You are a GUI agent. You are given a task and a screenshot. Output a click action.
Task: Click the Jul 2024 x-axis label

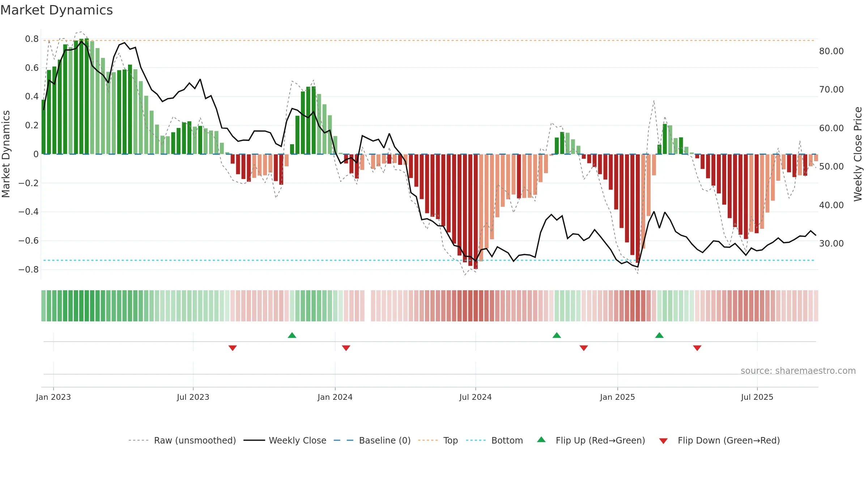click(475, 397)
